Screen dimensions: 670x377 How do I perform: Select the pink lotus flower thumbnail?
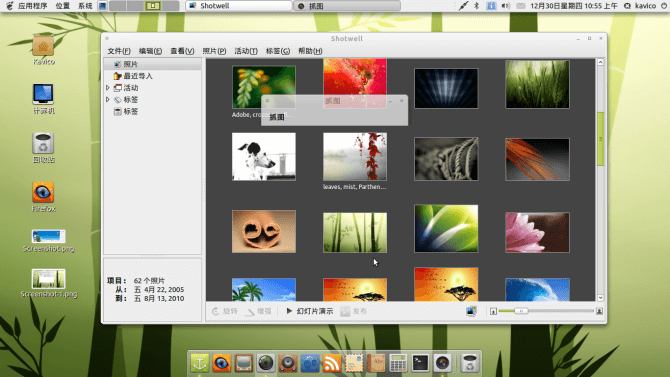click(537, 233)
